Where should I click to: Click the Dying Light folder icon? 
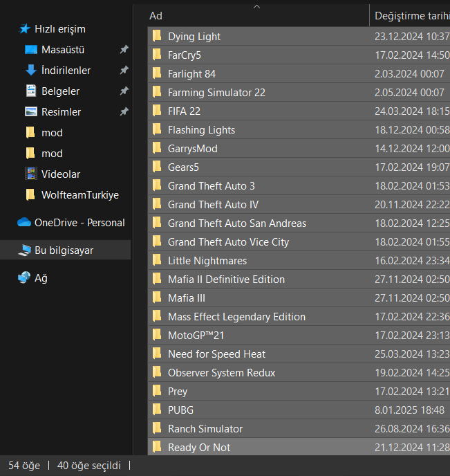(x=157, y=36)
